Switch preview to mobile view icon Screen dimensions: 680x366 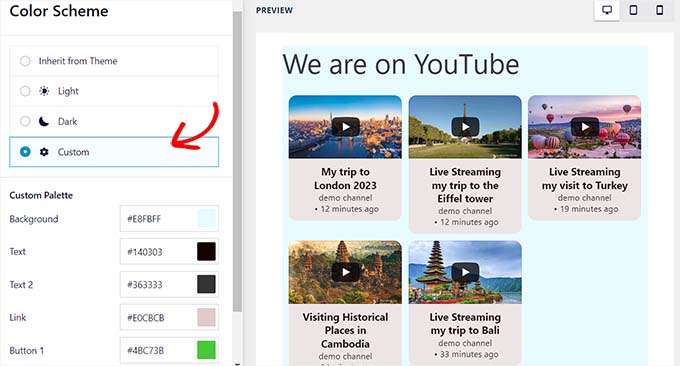tap(660, 10)
